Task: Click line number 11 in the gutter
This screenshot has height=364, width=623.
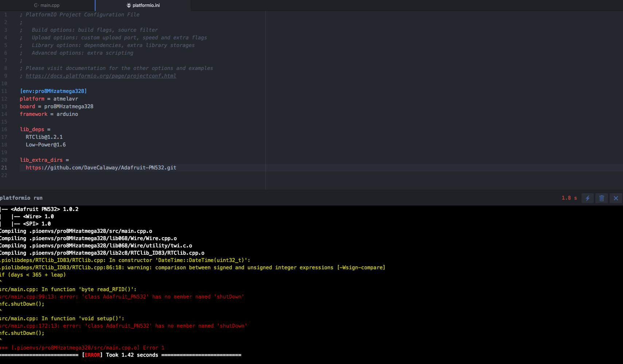Action: point(4,91)
